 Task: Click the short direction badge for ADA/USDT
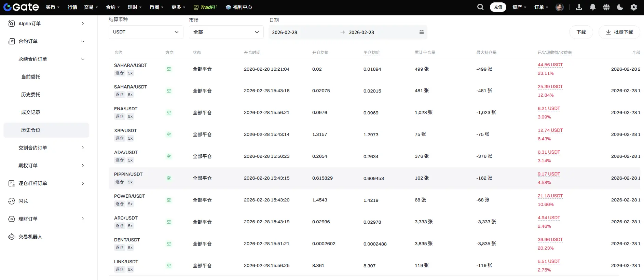click(169, 156)
